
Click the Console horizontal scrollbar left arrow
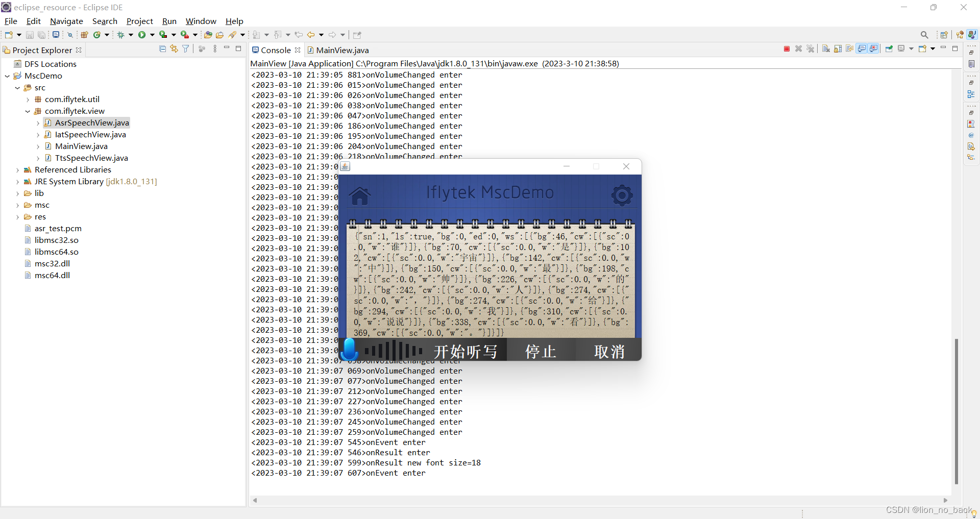255,500
